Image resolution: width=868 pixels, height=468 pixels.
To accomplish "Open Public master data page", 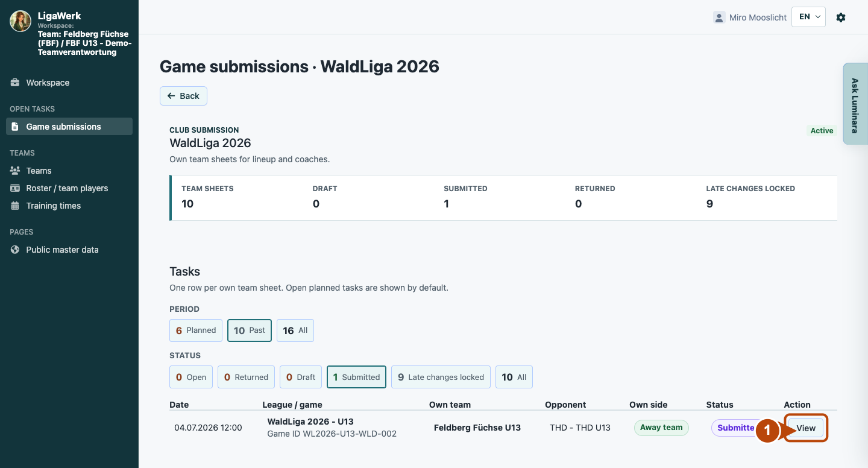I will click(x=69, y=250).
